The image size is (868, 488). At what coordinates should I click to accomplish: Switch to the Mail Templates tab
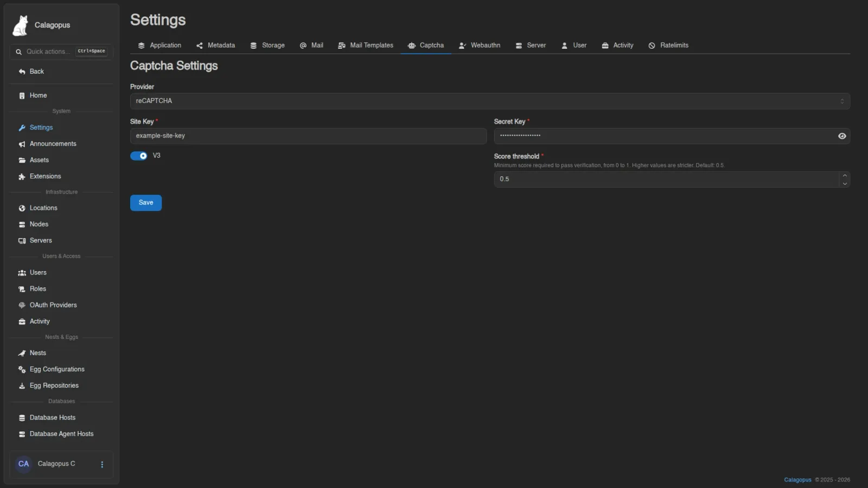(366, 46)
